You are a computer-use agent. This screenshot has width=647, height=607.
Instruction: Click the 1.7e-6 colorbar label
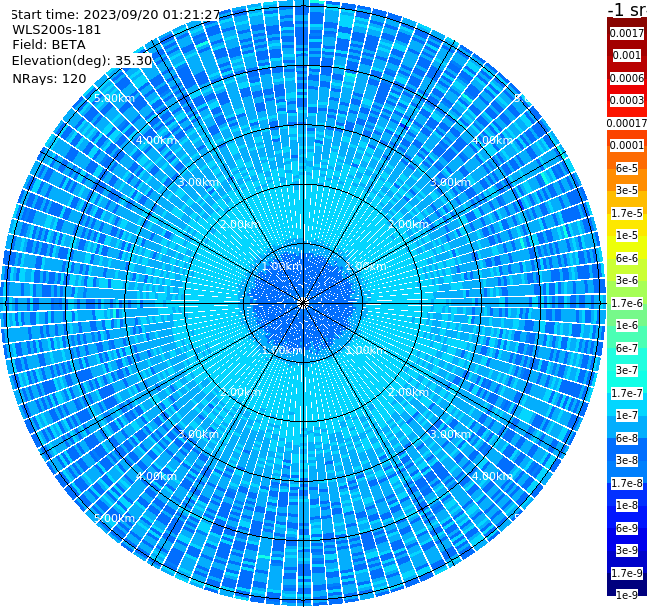tap(627, 303)
